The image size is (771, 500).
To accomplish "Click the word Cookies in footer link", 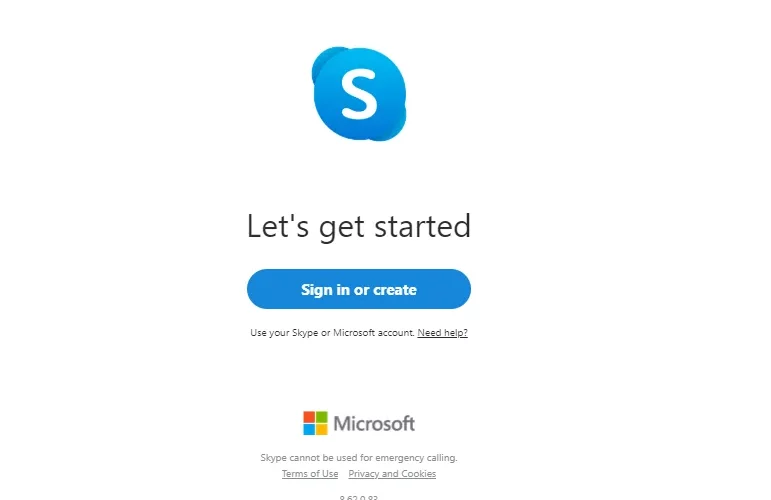I will tap(418, 474).
